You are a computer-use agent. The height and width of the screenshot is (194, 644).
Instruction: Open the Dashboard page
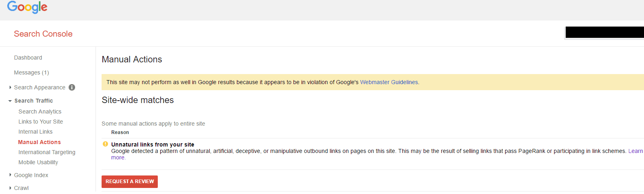28,58
